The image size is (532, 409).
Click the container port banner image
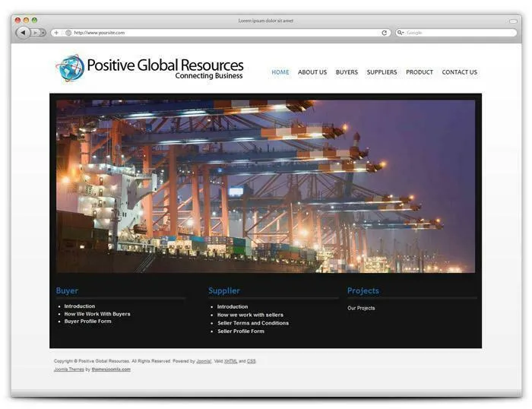266,186
